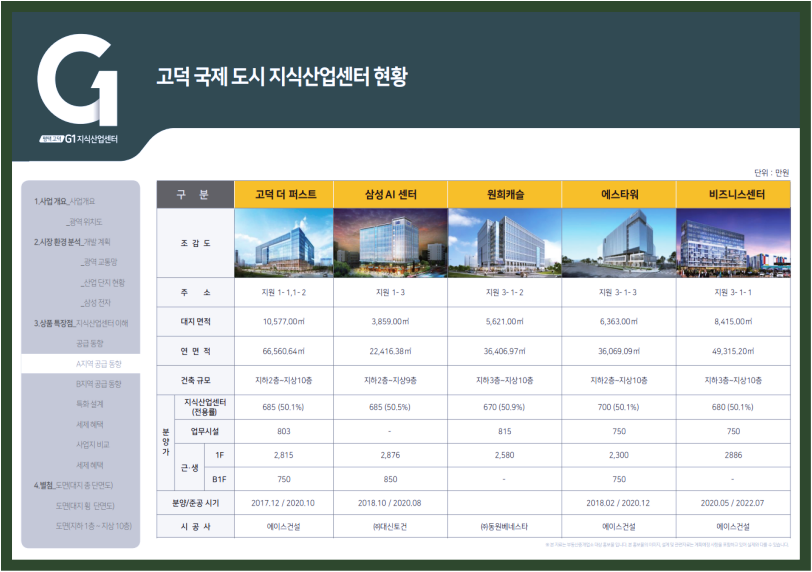Click the 단위 : 만원 unit label
The height and width of the screenshot is (572, 812).
click(772, 172)
